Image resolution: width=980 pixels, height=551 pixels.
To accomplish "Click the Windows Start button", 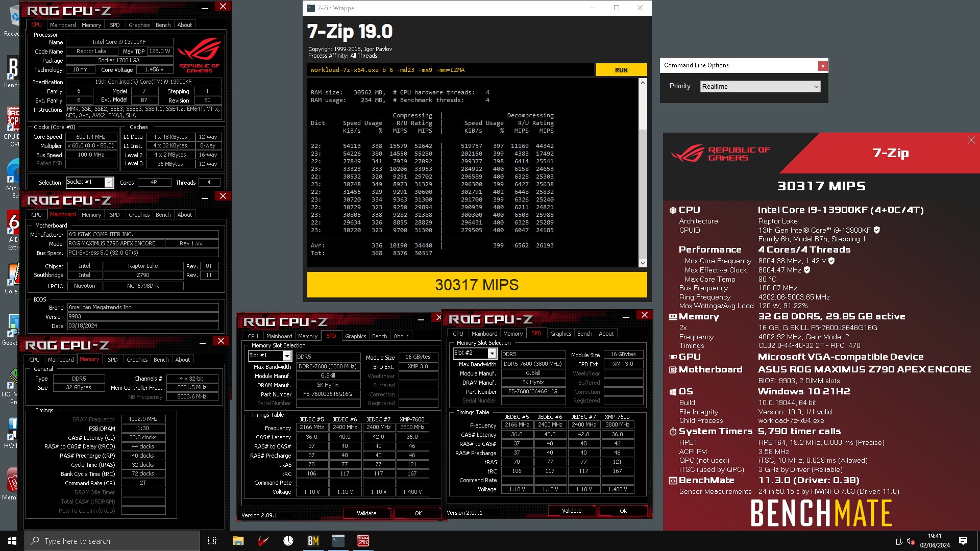I will coord(12,541).
